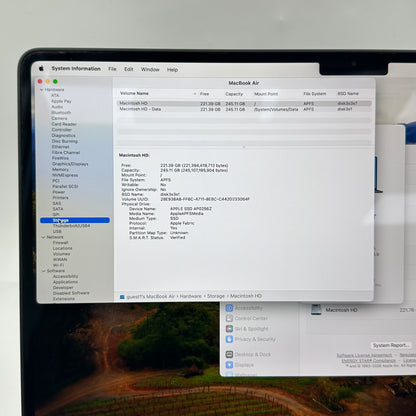Select Camera in the sidebar
The image size is (416, 416).
coord(59,118)
